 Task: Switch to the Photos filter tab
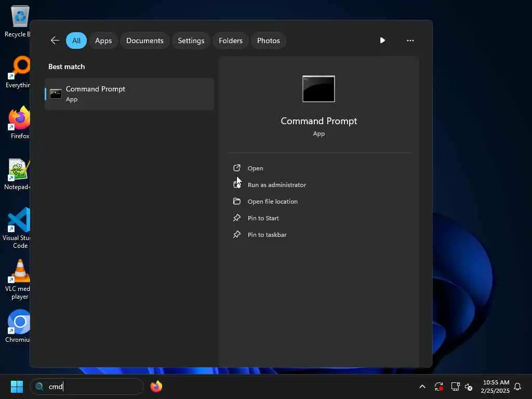click(269, 41)
